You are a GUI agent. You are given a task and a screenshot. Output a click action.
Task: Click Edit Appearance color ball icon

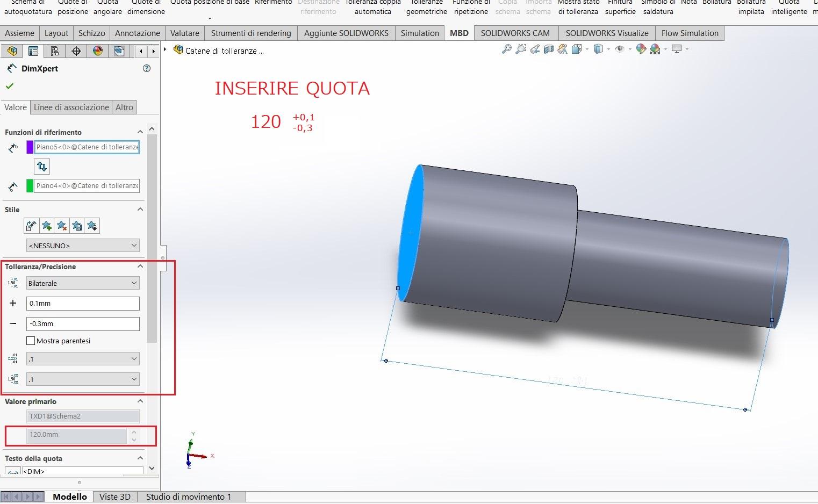(x=641, y=49)
